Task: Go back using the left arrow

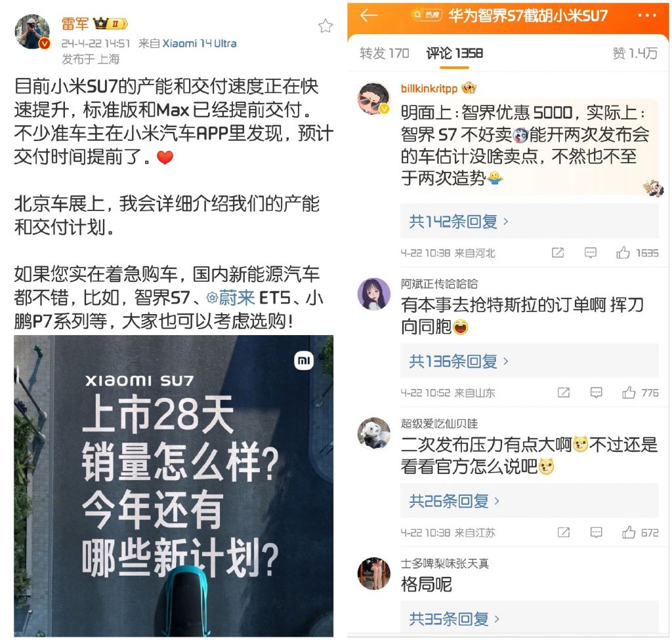Action: point(369,16)
